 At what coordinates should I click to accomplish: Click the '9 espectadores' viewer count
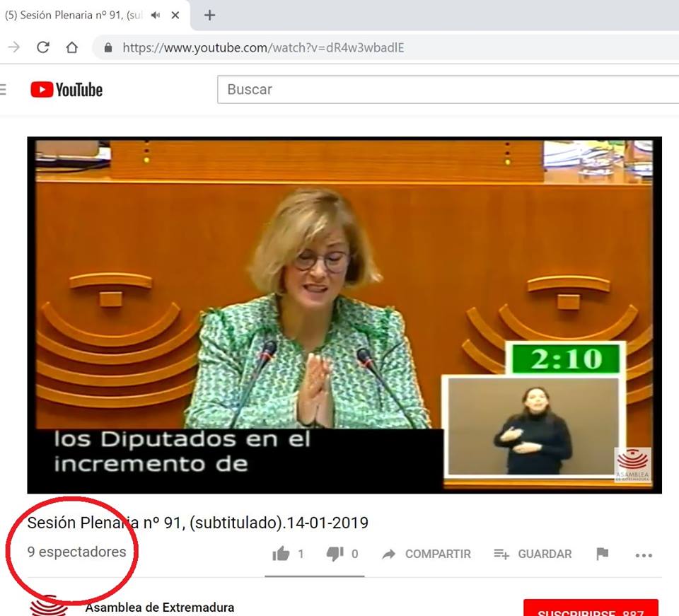coord(76,552)
